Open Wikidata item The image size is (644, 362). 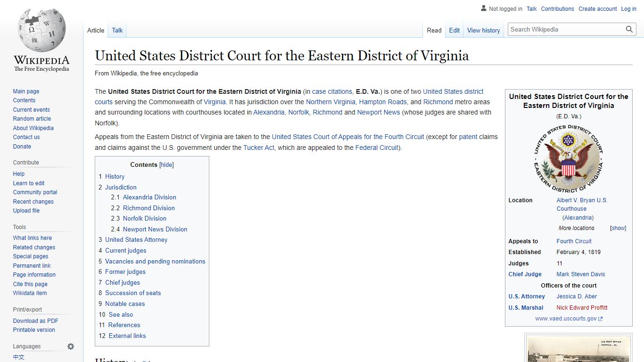point(30,293)
